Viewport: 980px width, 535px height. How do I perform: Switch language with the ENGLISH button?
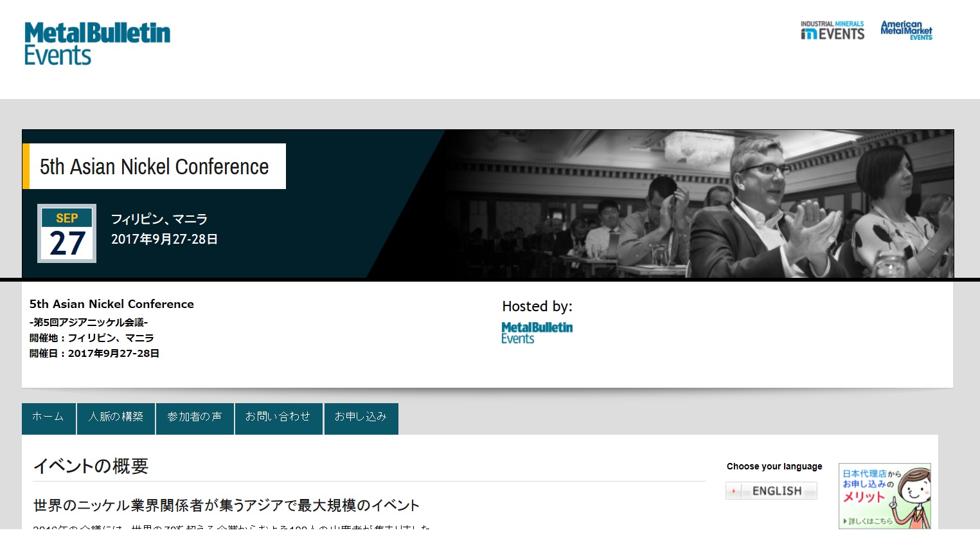coord(777,491)
